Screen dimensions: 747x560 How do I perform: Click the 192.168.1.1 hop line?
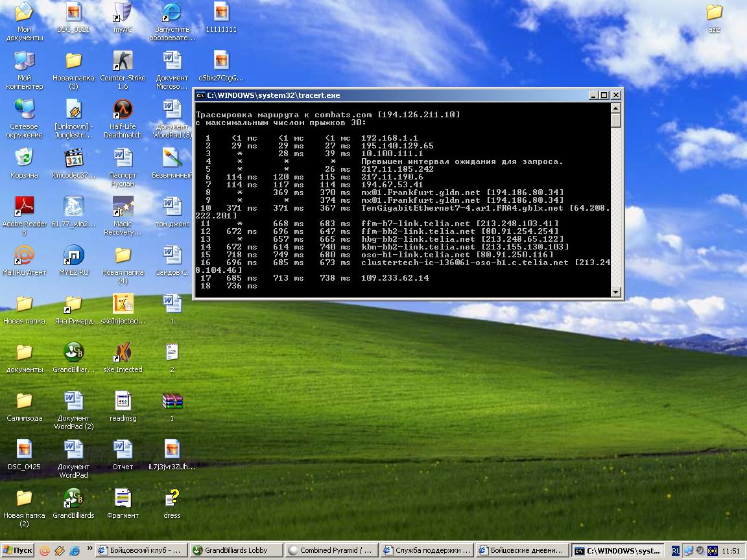[x=311, y=138]
